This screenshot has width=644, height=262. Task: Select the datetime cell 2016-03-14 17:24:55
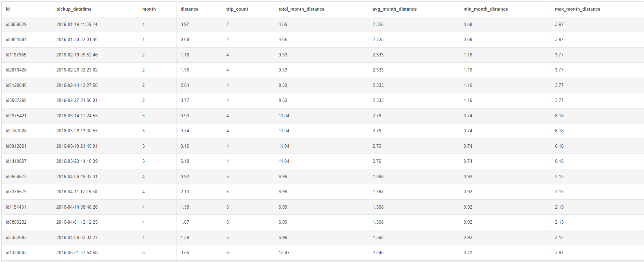click(x=77, y=116)
